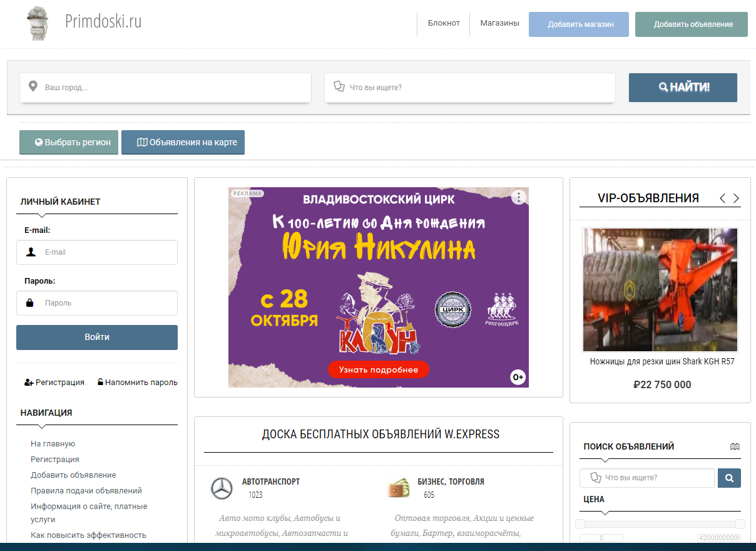Open the Блокнот menu item
The image size is (756, 551).
(x=444, y=23)
